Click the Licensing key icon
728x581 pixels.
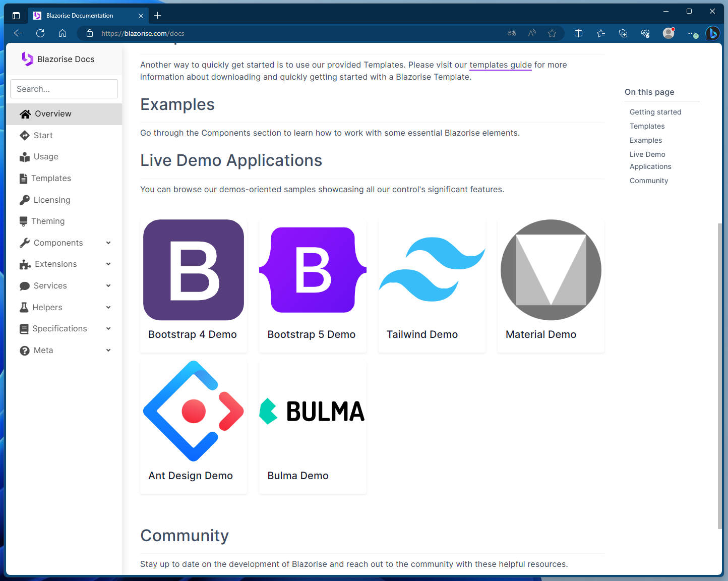coord(25,200)
